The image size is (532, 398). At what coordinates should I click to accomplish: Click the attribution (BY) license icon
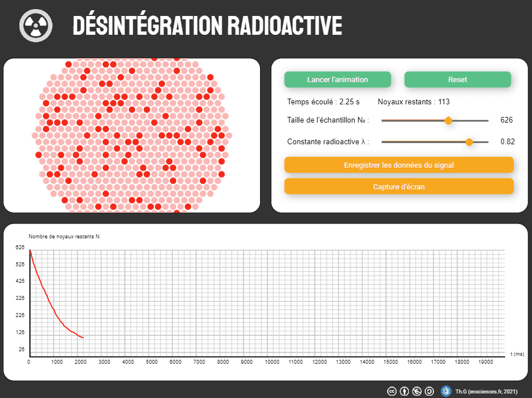pyautogui.click(x=404, y=391)
